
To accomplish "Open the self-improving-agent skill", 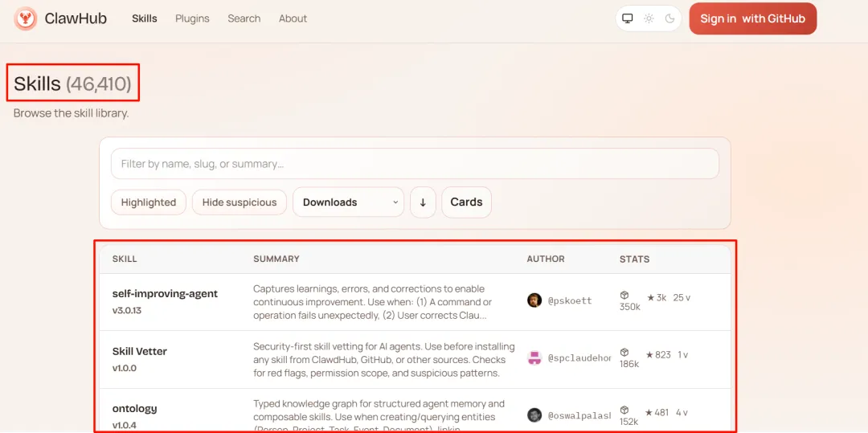I will coord(165,294).
